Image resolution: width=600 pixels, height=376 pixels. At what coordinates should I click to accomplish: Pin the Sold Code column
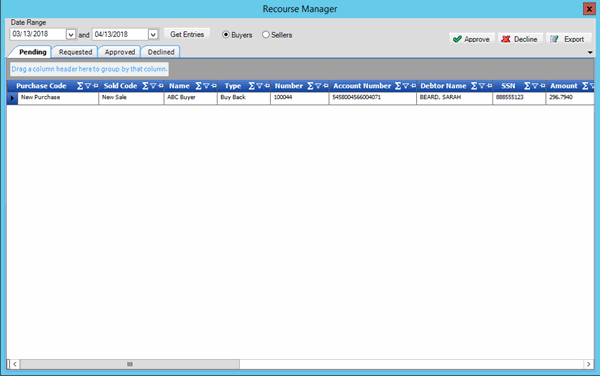pyautogui.click(x=161, y=86)
